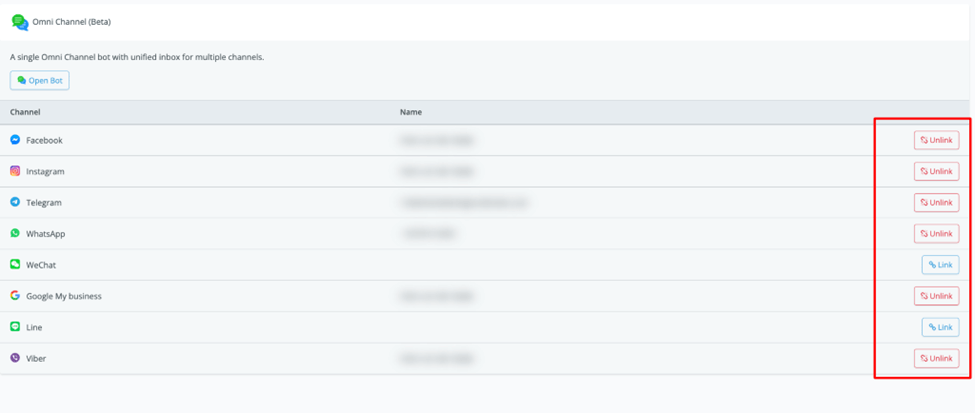Select the Telegram row label
The width and height of the screenshot is (975, 413).
(x=44, y=203)
